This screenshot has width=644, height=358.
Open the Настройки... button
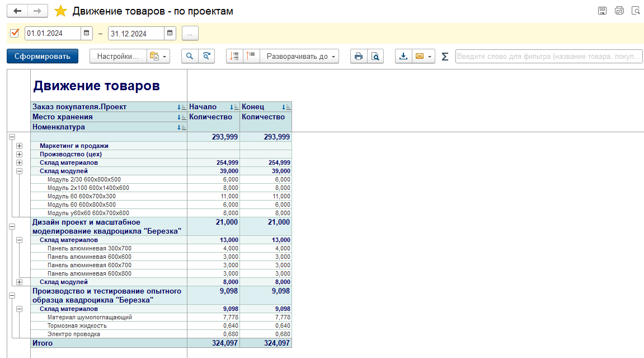click(117, 56)
